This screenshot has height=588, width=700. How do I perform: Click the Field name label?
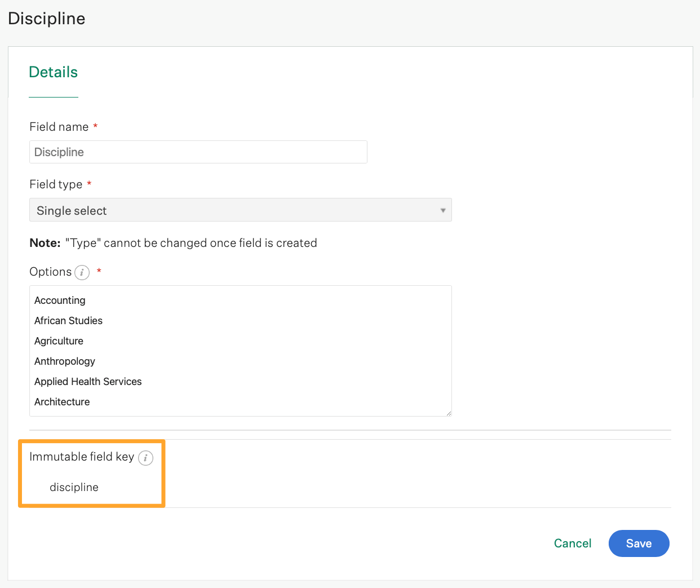tap(57, 126)
